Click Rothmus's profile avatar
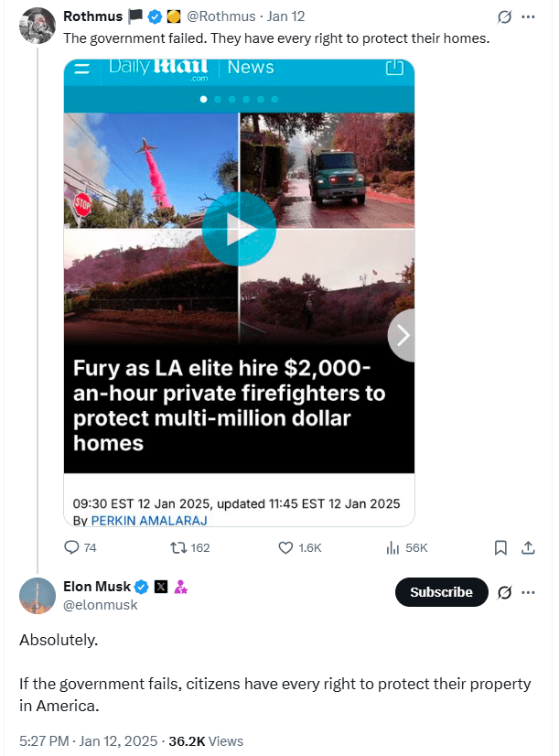Viewport: 559px width, 756px height. (x=38, y=26)
